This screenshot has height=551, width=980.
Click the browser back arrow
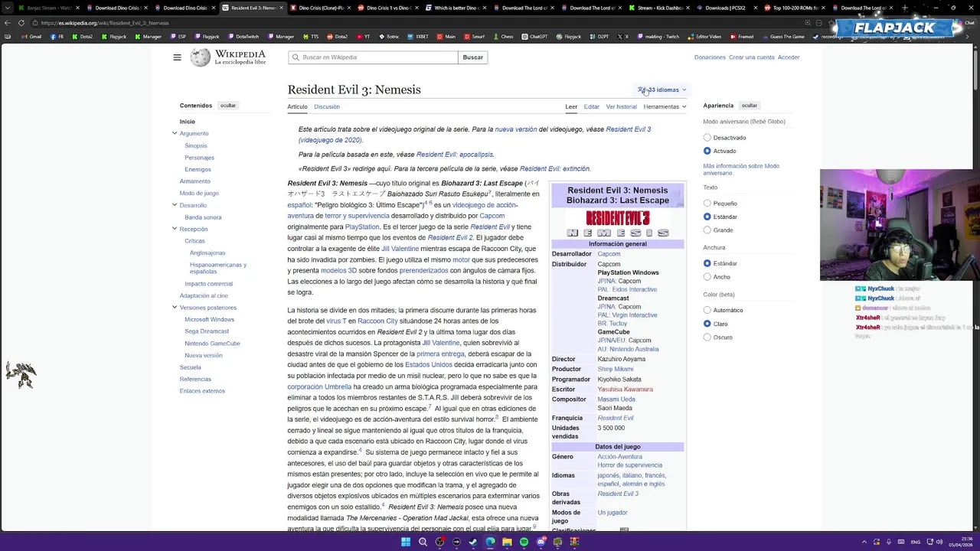click(8, 23)
